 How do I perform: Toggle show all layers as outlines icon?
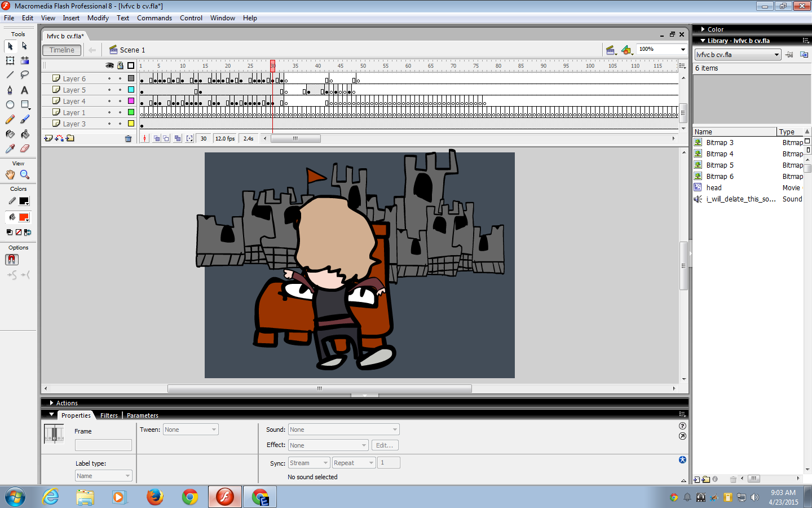(131, 65)
